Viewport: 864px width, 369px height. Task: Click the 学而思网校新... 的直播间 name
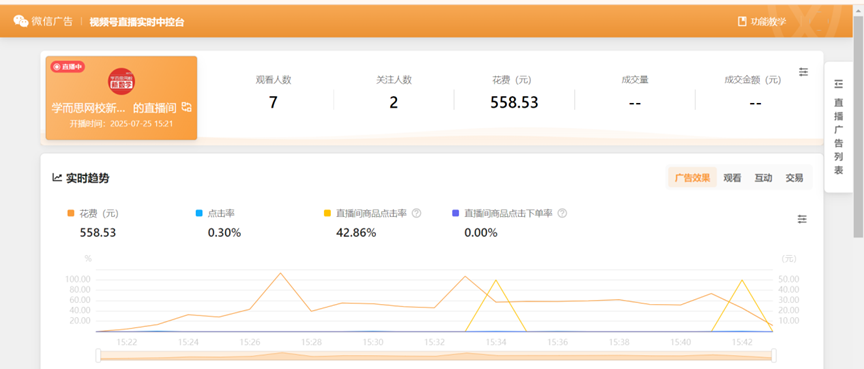click(114, 108)
